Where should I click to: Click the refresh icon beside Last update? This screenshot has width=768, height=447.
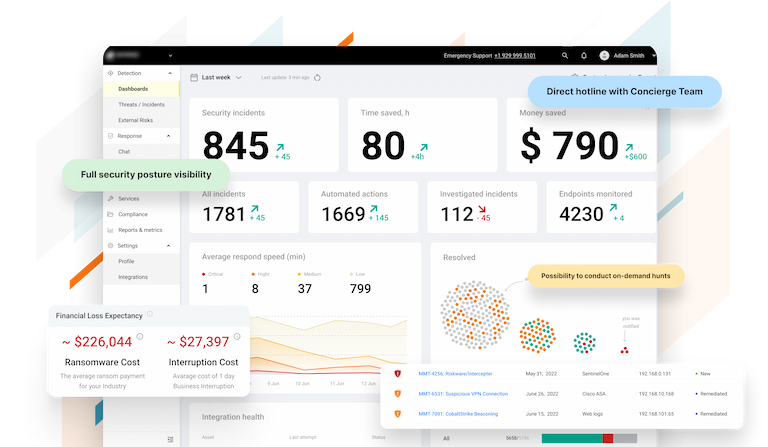click(x=317, y=77)
